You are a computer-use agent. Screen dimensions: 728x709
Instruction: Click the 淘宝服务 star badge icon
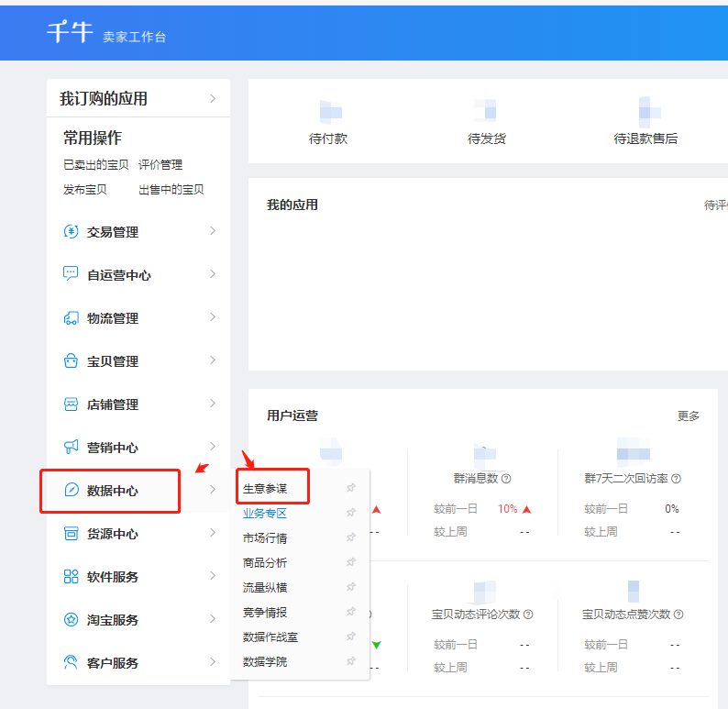(71, 619)
